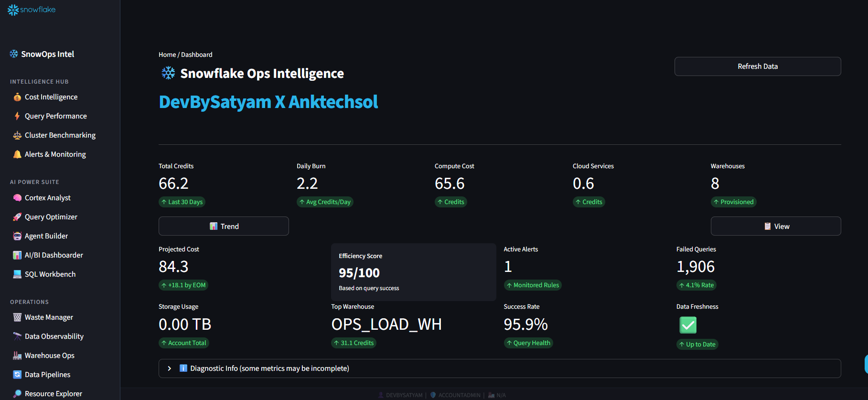Open the Data Pipelines page

(47, 375)
